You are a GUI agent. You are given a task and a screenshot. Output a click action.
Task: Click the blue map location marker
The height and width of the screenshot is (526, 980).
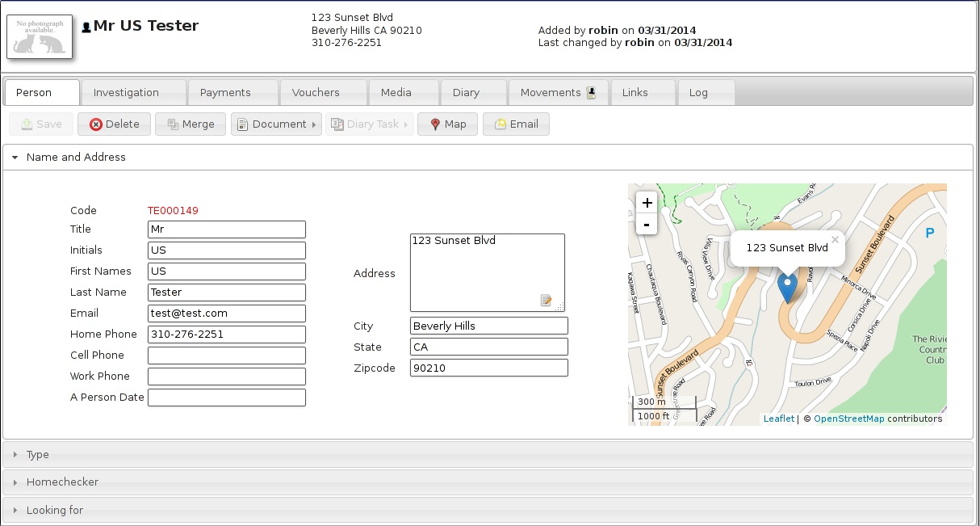787,287
